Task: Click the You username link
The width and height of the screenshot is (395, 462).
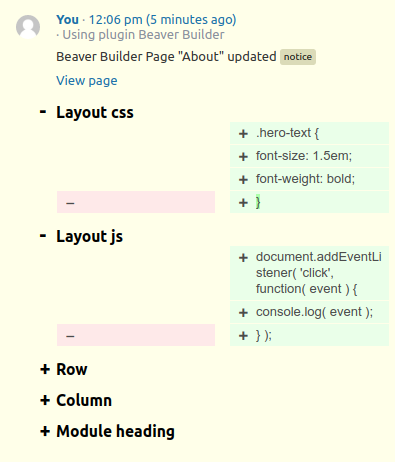Action: tap(67, 20)
